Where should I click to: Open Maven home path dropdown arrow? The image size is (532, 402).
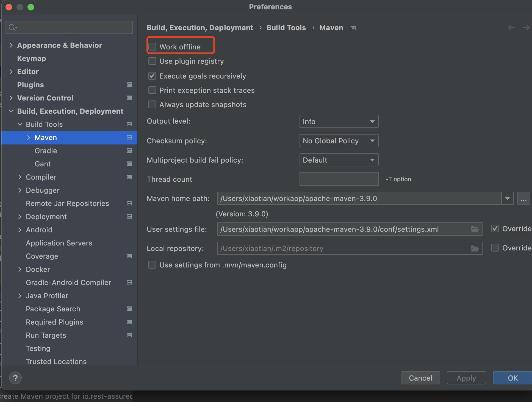(x=507, y=199)
